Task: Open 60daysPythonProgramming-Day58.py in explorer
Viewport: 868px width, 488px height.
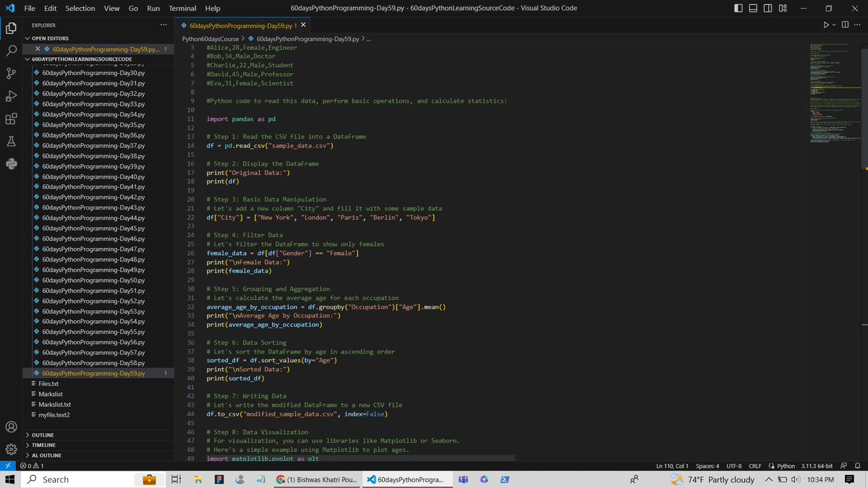Action: [x=93, y=363]
